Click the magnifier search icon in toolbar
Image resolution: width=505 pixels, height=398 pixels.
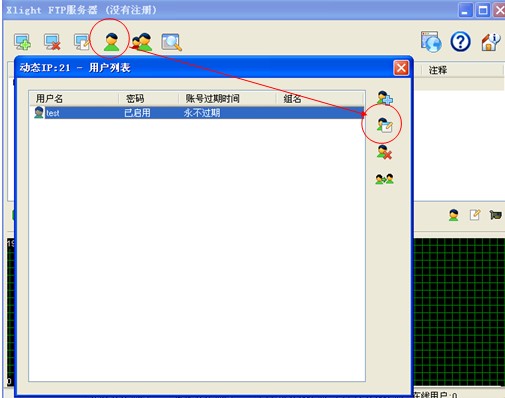click(x=172, y=42)
